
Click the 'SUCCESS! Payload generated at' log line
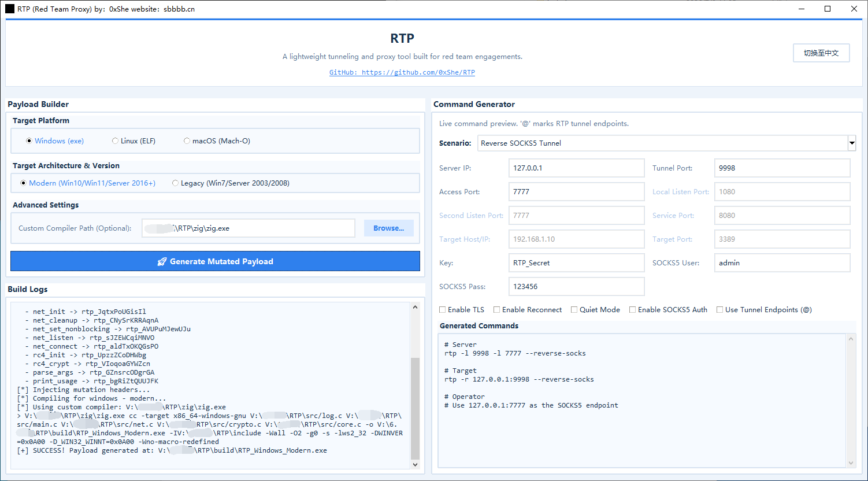(172, 450)
